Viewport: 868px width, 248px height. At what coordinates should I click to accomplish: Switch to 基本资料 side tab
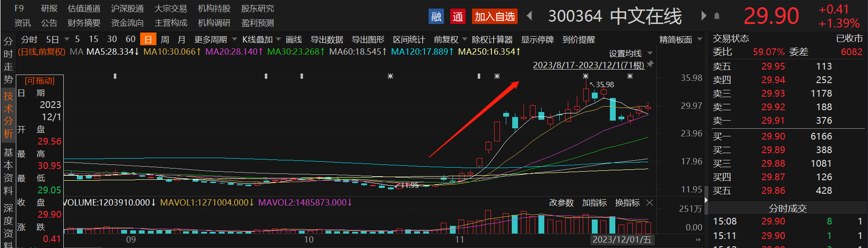[8, 171]
